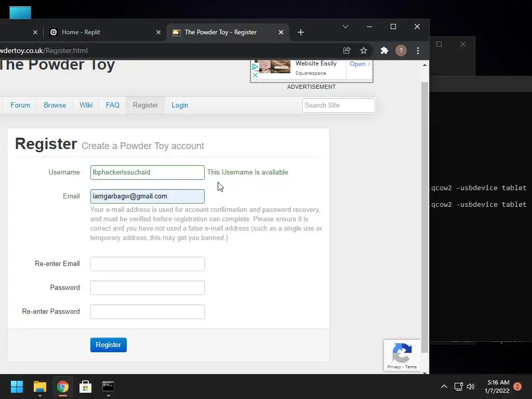Maximize the background terminal window
This screenshot has height=399, width=532.
click(x=439, y=45)
